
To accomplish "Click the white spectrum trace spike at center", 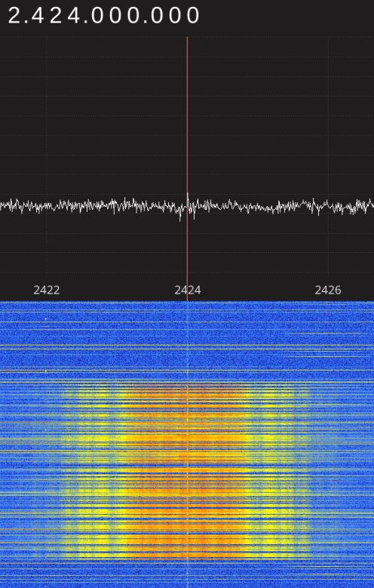I will pos(188,199).
